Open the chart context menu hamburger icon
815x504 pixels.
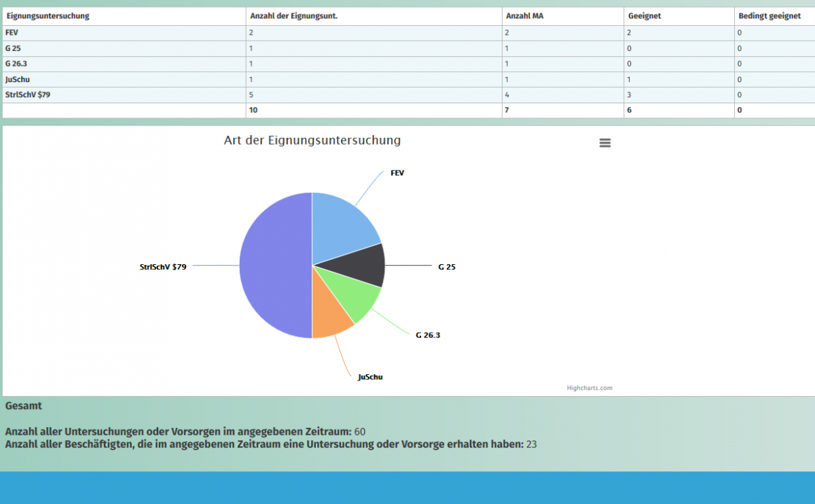pos(605,143)
